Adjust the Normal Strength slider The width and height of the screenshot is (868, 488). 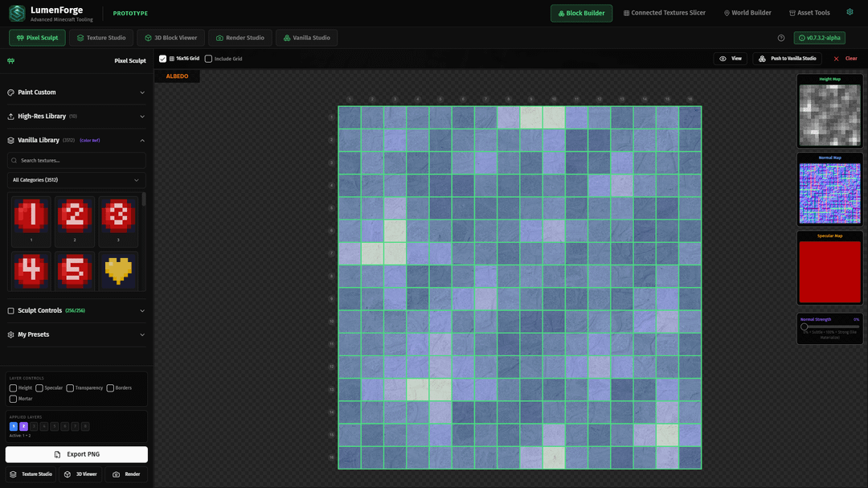[x=805, y=326]
